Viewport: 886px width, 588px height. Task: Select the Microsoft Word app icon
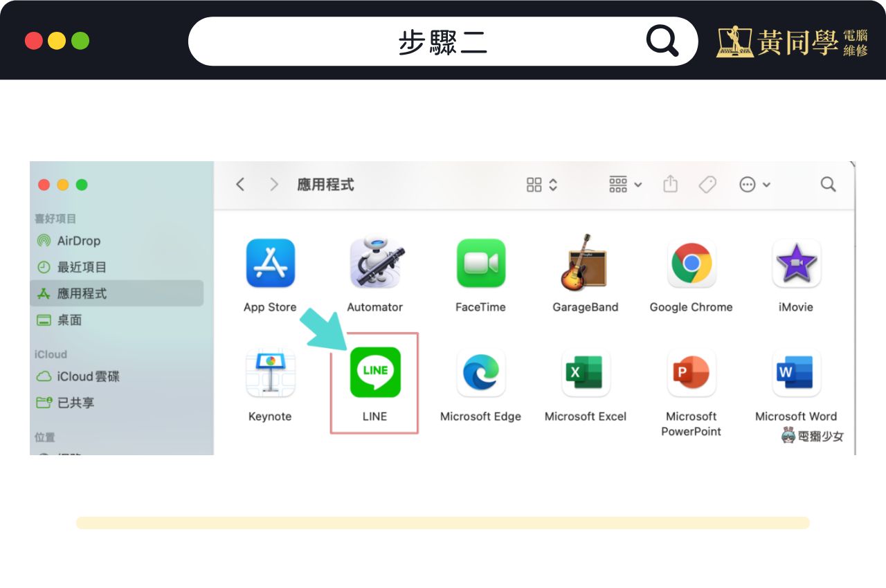tap(796, 373)
